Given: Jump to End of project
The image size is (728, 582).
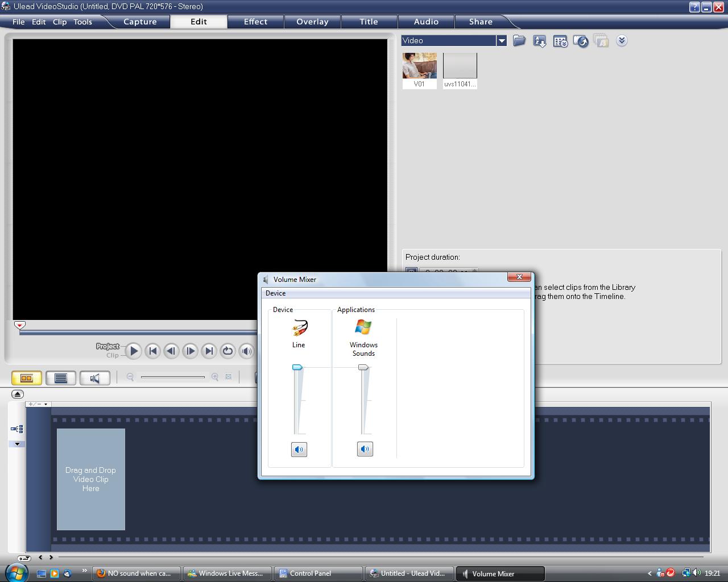Looking at the screenshot, I should [x=209, y=351].
